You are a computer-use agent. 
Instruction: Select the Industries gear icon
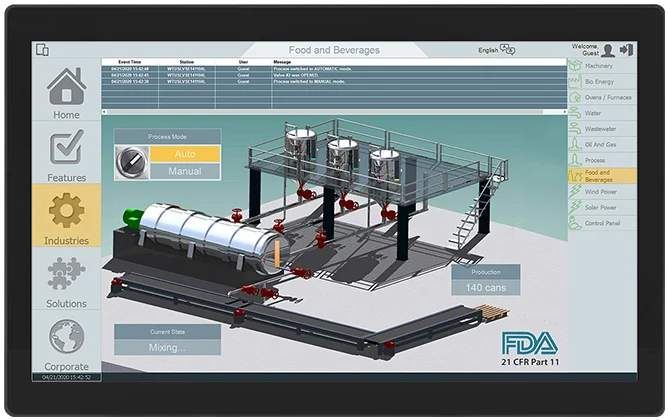coord(66,210)
